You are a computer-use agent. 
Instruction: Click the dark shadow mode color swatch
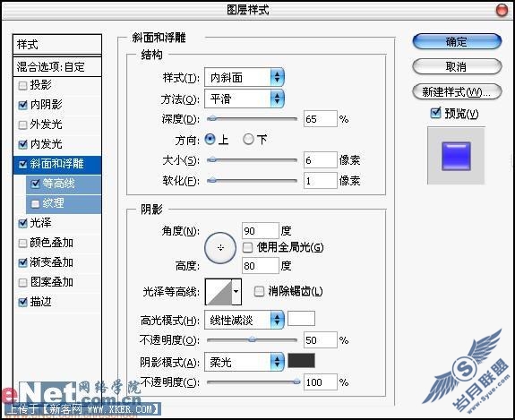[x=301, y=361]
